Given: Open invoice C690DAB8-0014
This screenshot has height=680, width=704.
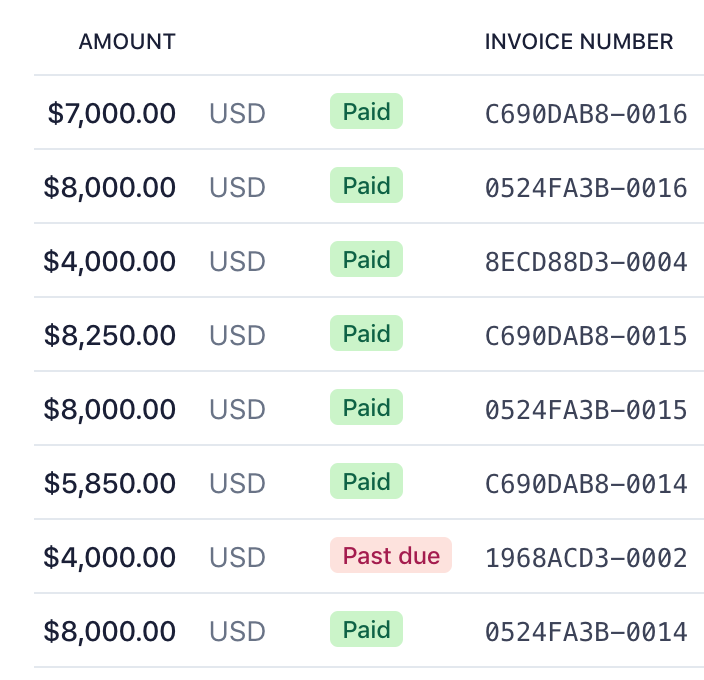Looking at the screenshot, I should point(586,484).
